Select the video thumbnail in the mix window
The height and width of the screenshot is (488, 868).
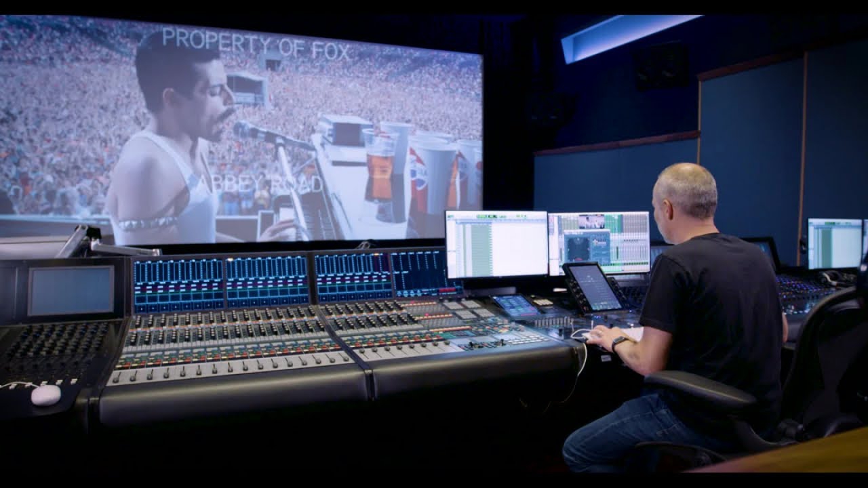coord(591,222)
